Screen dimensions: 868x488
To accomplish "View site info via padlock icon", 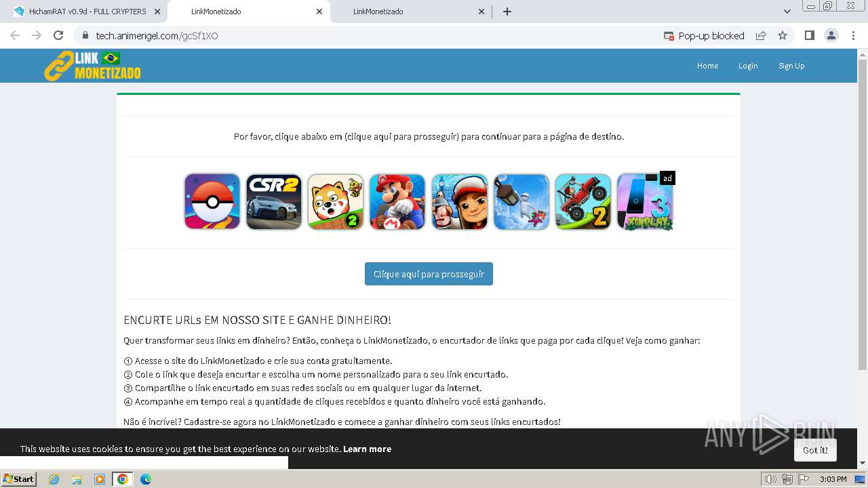I will click(x=85, y=36).
